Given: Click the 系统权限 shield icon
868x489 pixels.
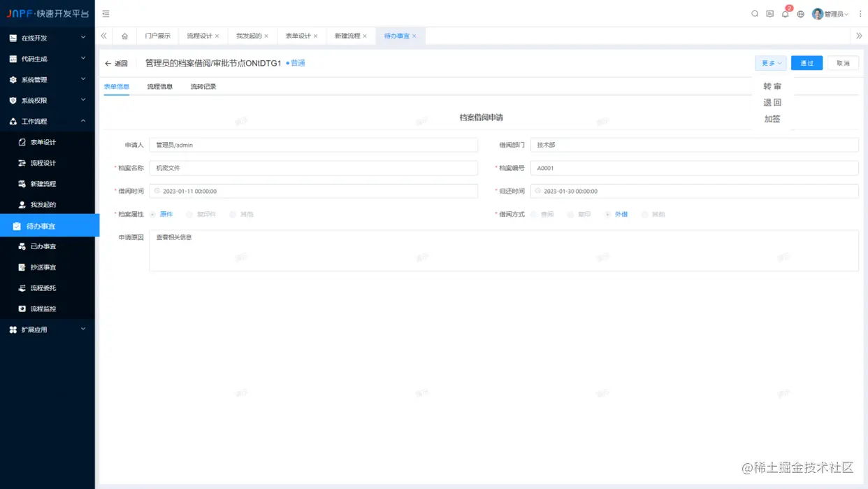Looking at the screenshot, I should (x=13, y=101).
